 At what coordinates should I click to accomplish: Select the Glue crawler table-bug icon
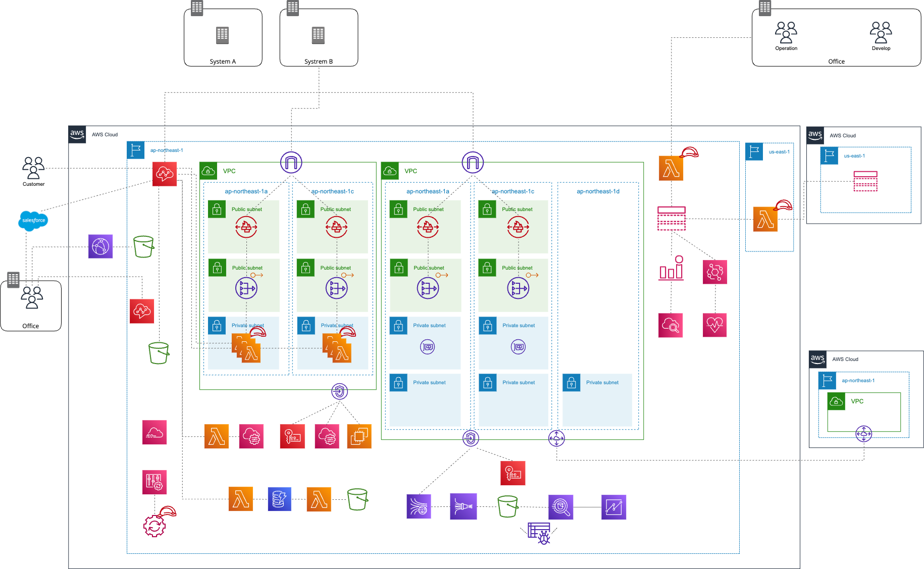[x=539, y=533]
